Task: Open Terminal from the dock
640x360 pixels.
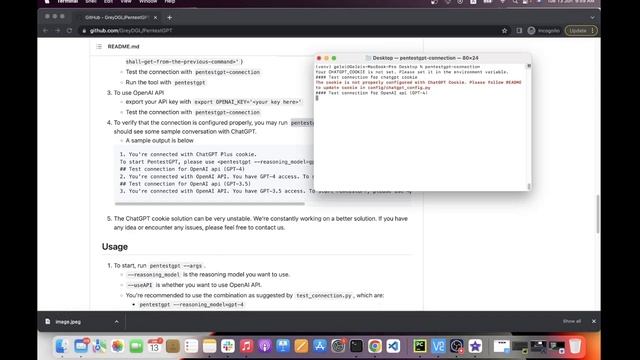Action: tap(356, 346)
